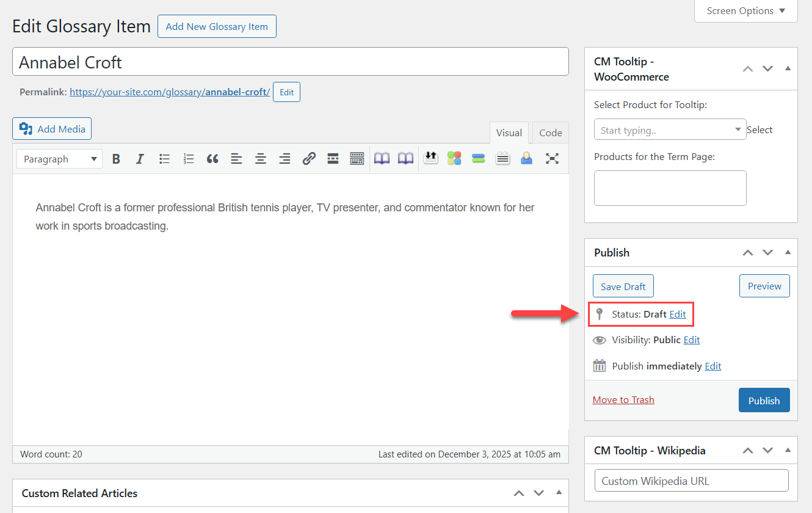Type in the Custom Wikipedia URL field
This screenshot has height=513, width=812.
tap(691, 481)
